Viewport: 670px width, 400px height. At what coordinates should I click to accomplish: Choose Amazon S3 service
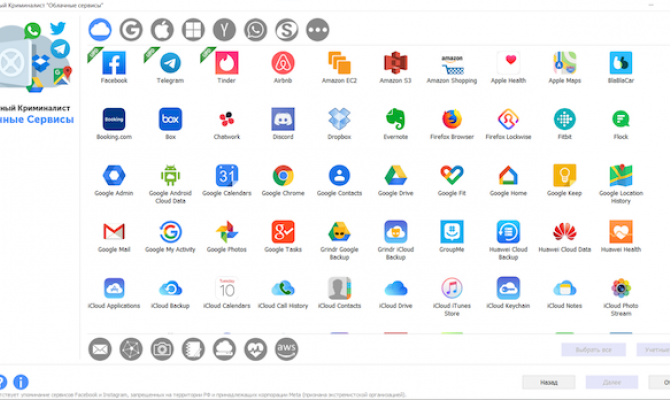(x=396, y=63)
